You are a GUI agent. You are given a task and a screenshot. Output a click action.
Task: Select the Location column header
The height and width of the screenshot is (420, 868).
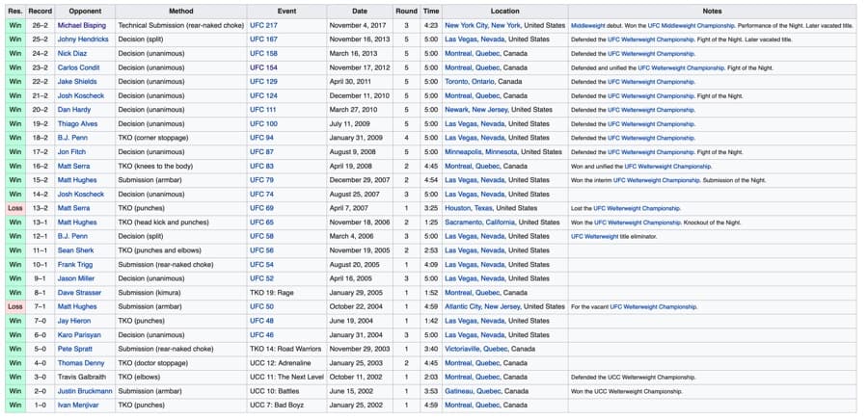(504, 11)
